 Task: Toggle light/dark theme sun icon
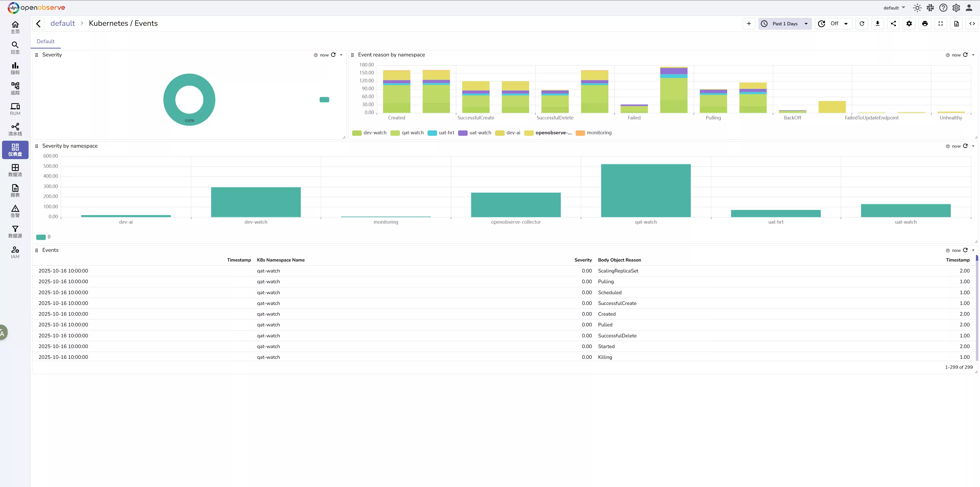tap(917, 8)
